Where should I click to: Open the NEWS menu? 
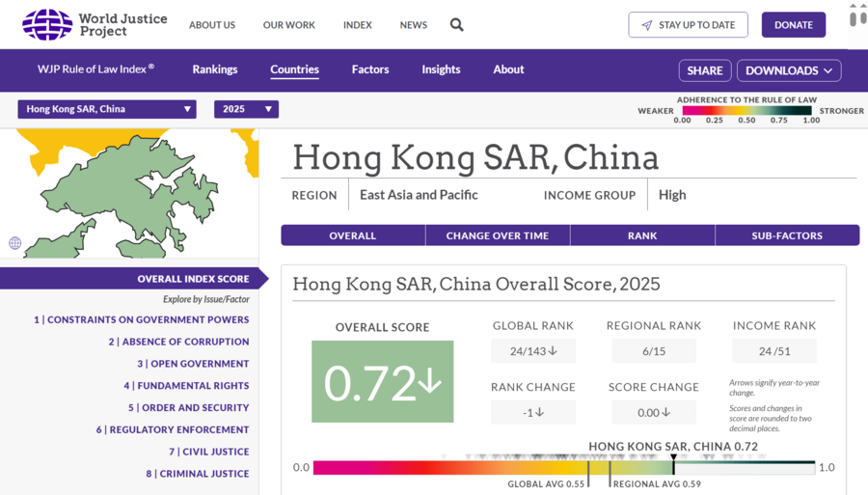pyautogui.click(x=414, y=25)
